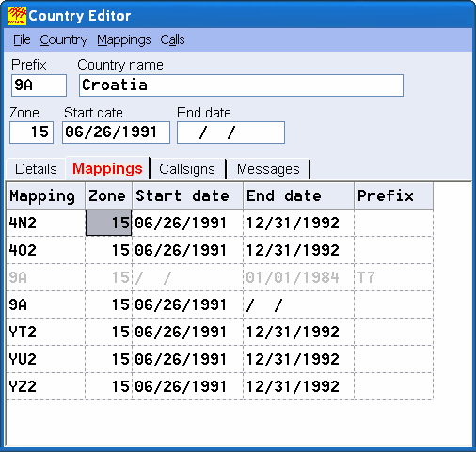Click the Mapping column header
This screenshot has height=452, width=476.
pos(46,196)
